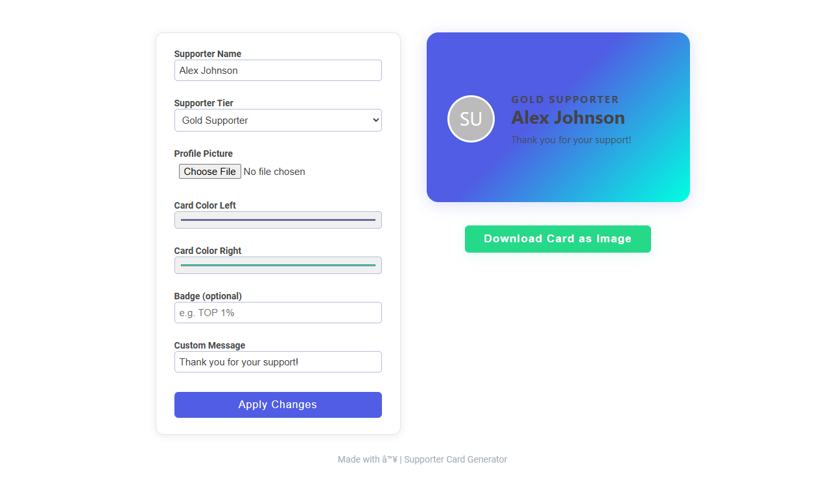Focus the Custom Message text box
819x504 pixels.
click(x=278, y=361)
